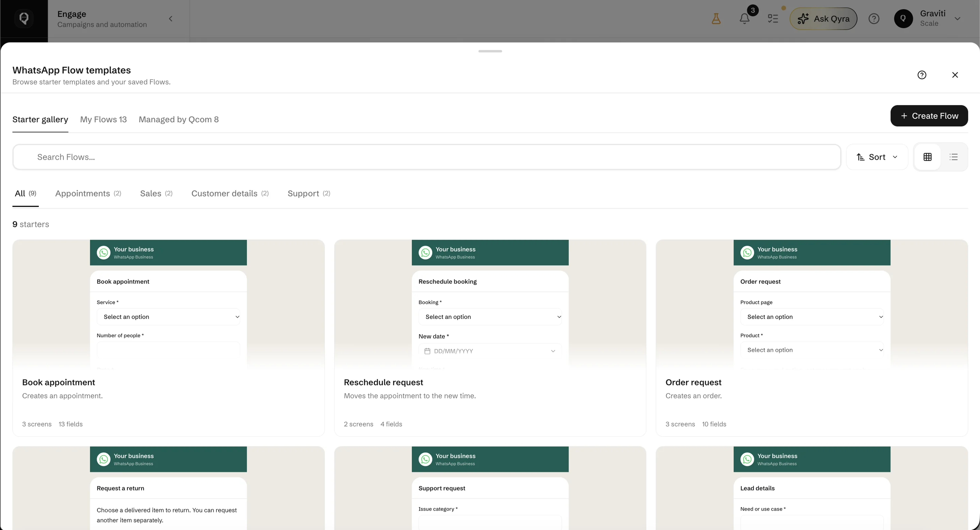Open the New date DD/MM/YYYY picker
This screenshot has width=980, height=530.
click(490, 351)
